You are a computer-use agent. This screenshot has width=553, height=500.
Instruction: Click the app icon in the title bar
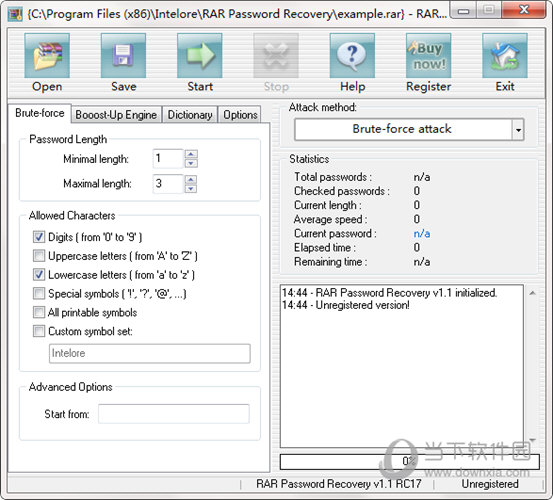point(15,14)
